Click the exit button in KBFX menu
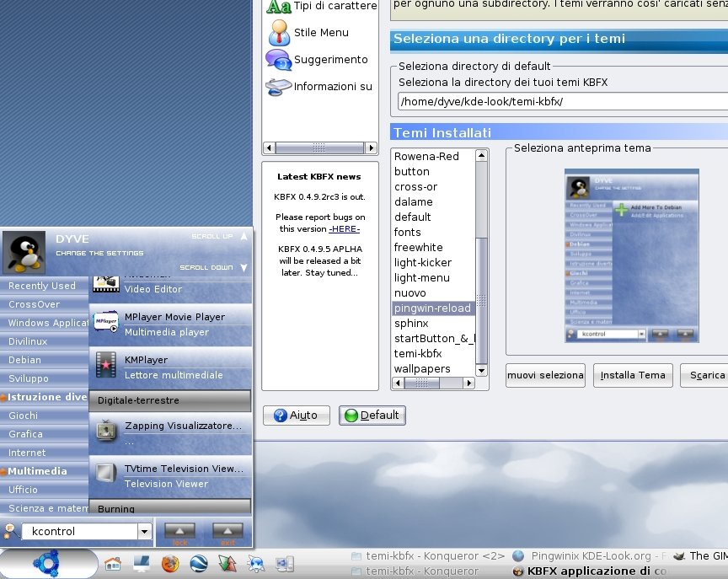 [x=227, y=533]
